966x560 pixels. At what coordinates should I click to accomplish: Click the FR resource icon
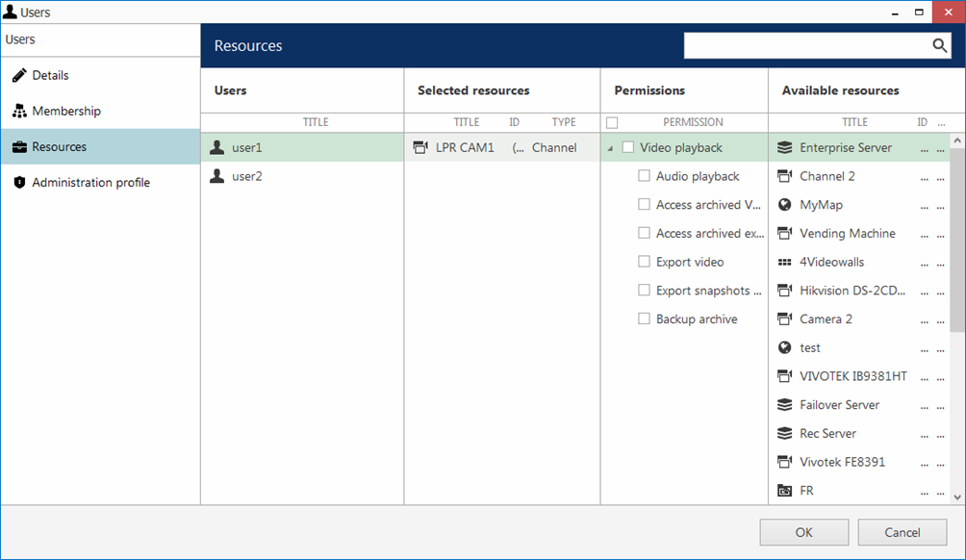[x=784, y=491]
